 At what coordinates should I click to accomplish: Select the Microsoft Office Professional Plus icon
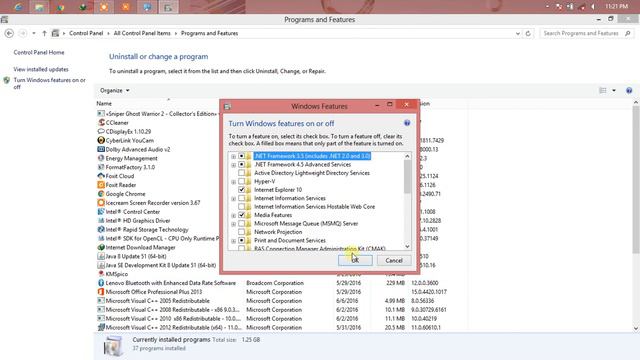tap(101, 292)
